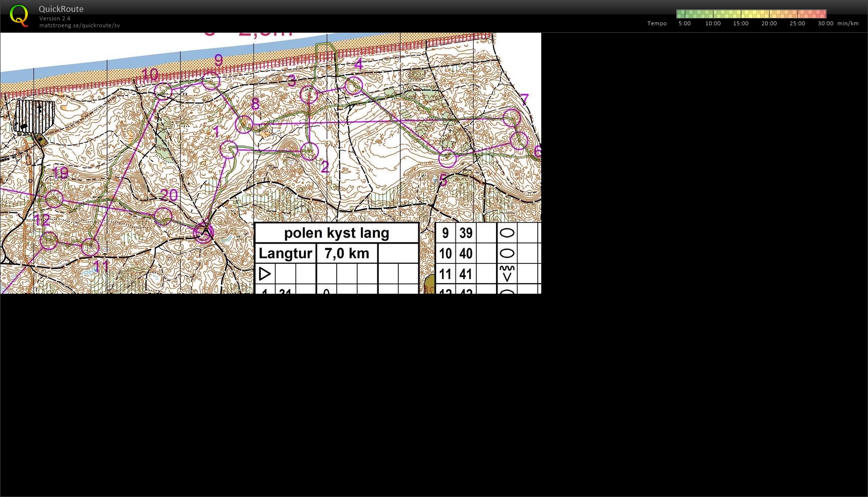Screen dimensions: 868x497
Task: Click control circle 7 on the map
Action: (x=512, y=118)
